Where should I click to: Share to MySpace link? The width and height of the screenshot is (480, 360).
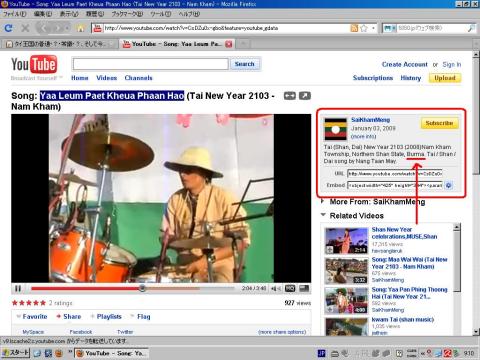point(33,332)
